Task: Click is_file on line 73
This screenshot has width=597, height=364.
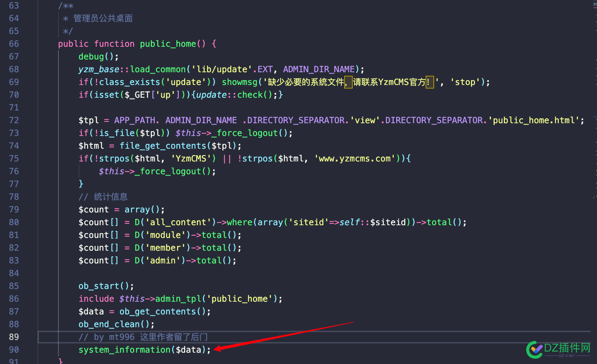Action: click(x=117, y=133)
